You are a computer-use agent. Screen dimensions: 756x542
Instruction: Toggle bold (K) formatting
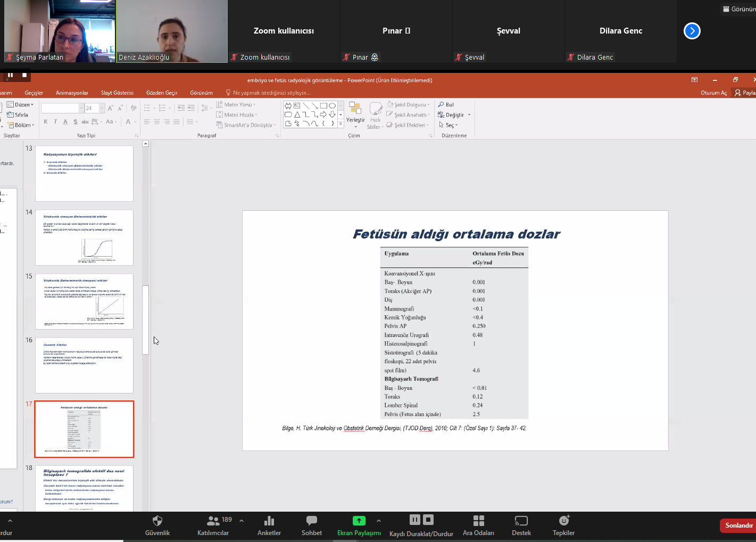coord(46,122)
